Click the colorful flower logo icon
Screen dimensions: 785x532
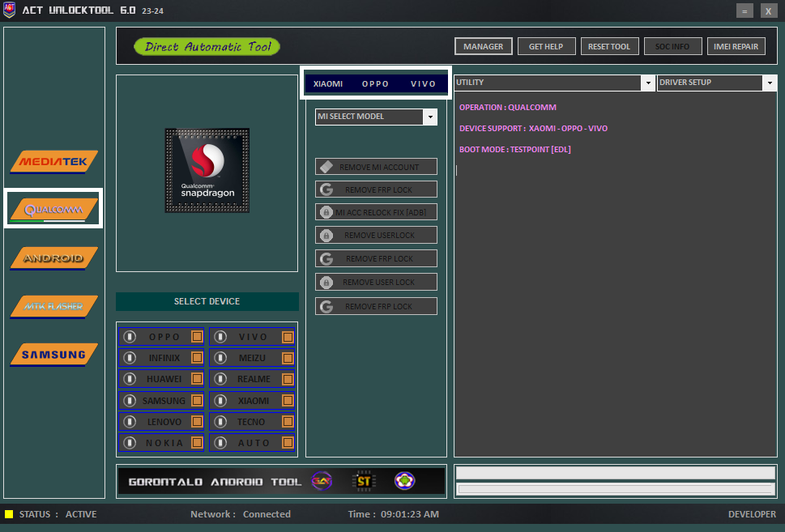(x=404, y=481)
